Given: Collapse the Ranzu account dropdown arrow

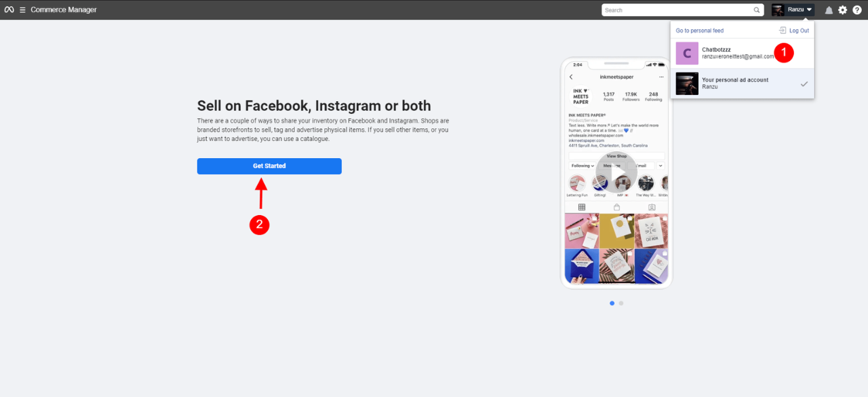Looking at the screenshot, I should point(810,10).
